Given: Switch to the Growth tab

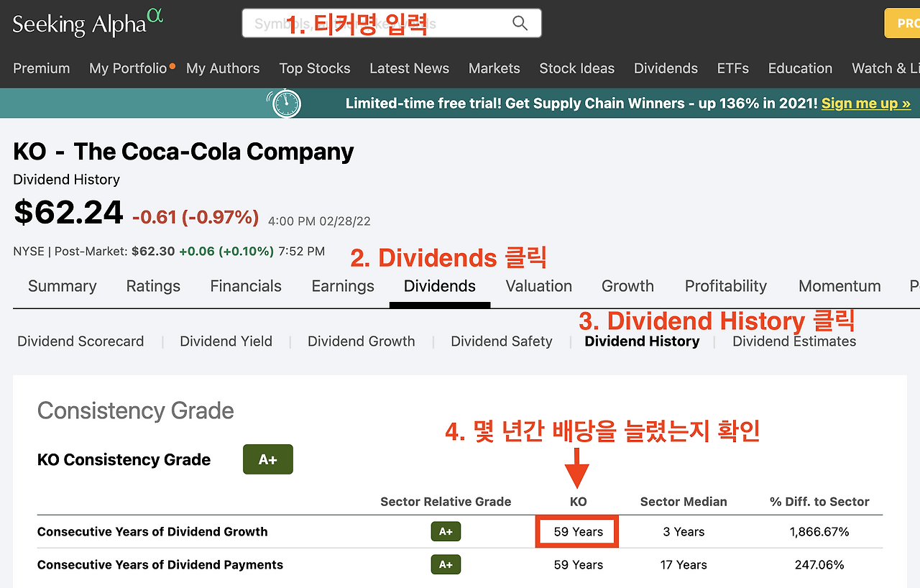Looking at the screenshot, I should point(627,286).
